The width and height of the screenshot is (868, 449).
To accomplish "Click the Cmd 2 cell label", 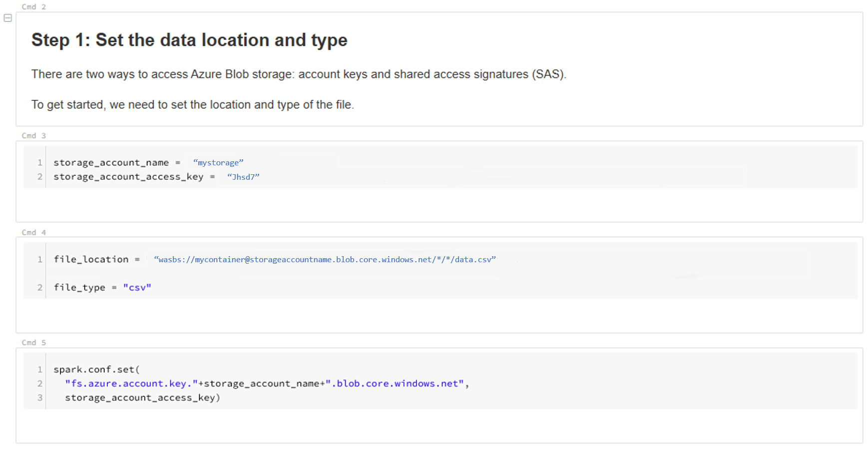I will [33, 7].
